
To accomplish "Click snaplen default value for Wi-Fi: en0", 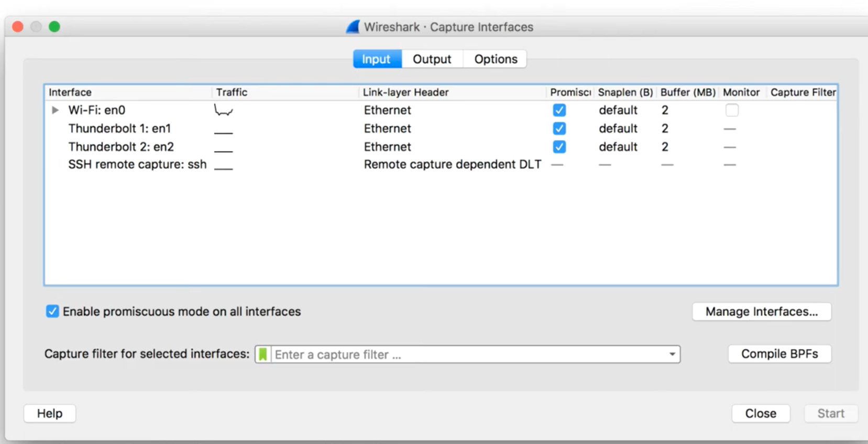I will [618, 110].
